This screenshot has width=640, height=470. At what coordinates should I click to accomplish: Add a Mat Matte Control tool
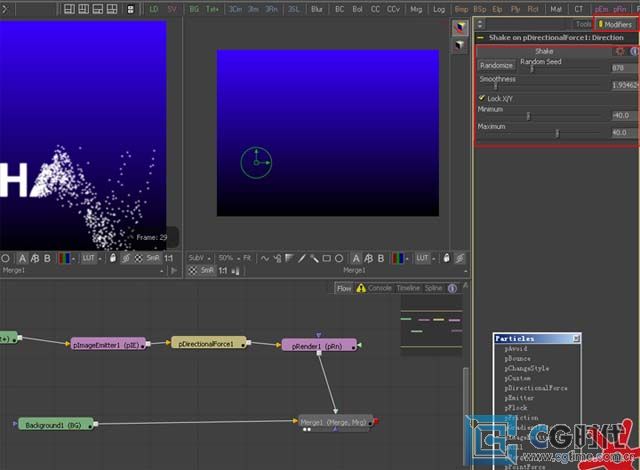pos(556,9)
